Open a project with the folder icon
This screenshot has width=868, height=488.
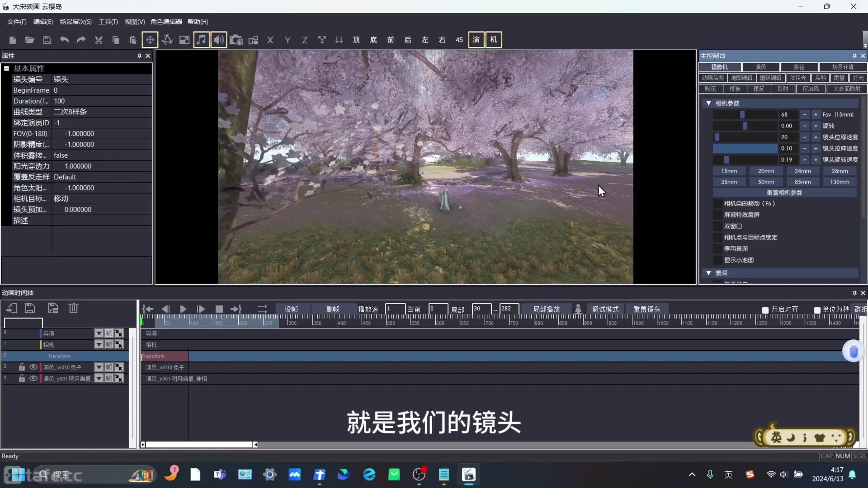(30, 40)
